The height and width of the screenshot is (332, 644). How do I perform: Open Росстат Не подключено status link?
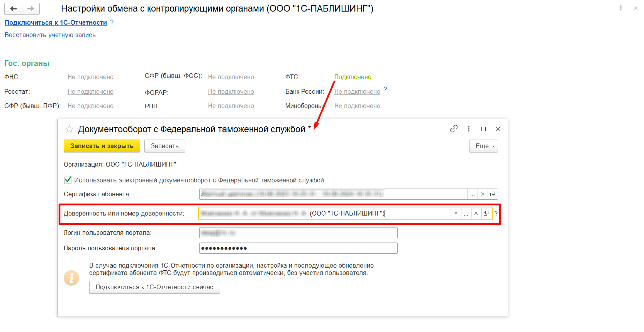click(90, 91)
